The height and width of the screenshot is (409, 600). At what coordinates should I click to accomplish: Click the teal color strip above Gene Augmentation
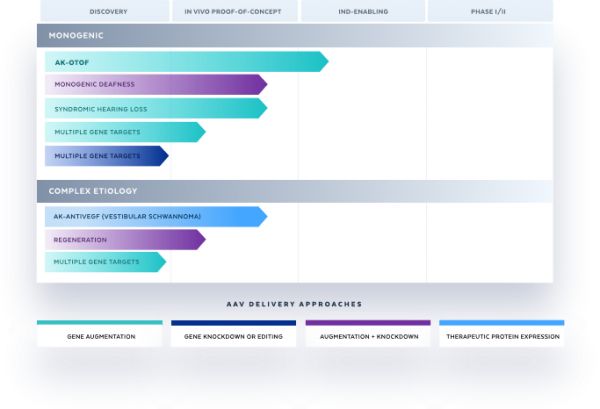coord(100,323)
